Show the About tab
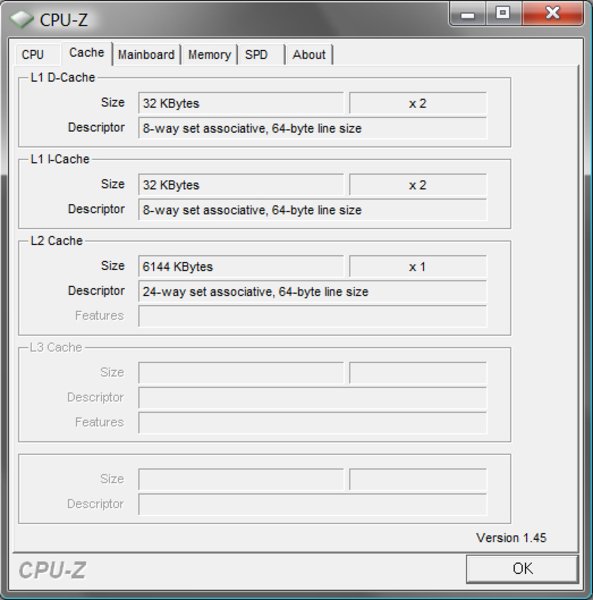The width and height of the screenshot is (593, 600). [x=309, y=55]
